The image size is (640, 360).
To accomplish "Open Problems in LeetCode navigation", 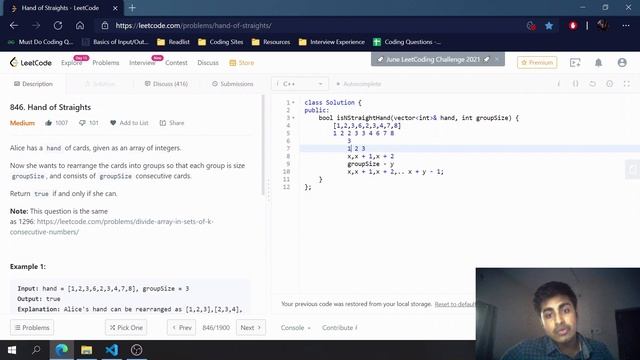I will click(106, 62).
